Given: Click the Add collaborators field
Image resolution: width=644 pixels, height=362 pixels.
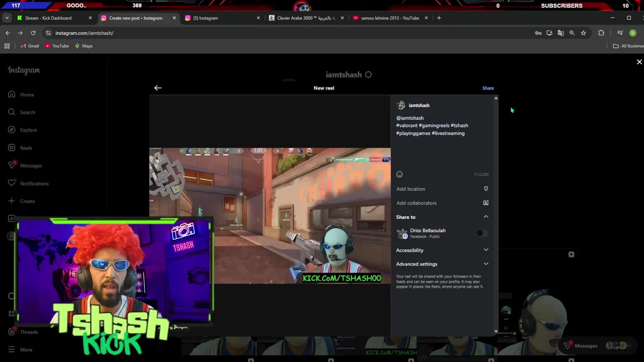Looking at the screenshot, I should [442, 203].
